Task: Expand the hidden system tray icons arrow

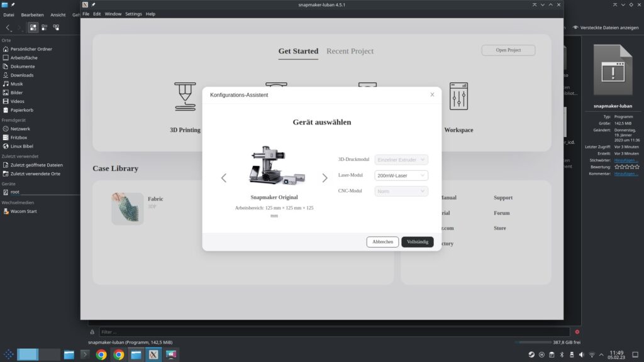Action: (x=601, y=354)
